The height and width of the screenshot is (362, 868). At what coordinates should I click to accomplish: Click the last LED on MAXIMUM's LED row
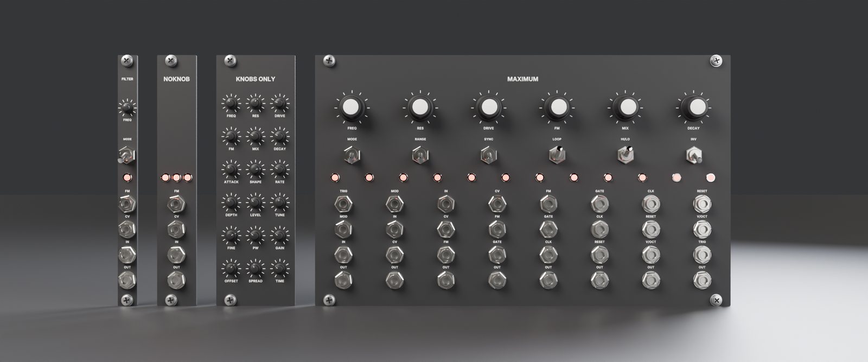click(x=711, y=177)
